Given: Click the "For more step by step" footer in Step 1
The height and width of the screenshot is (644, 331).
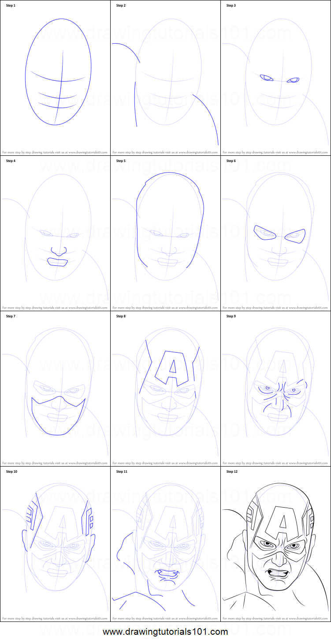Looking at the screenshot, I should pyautogui.click(x=55, y=152).
